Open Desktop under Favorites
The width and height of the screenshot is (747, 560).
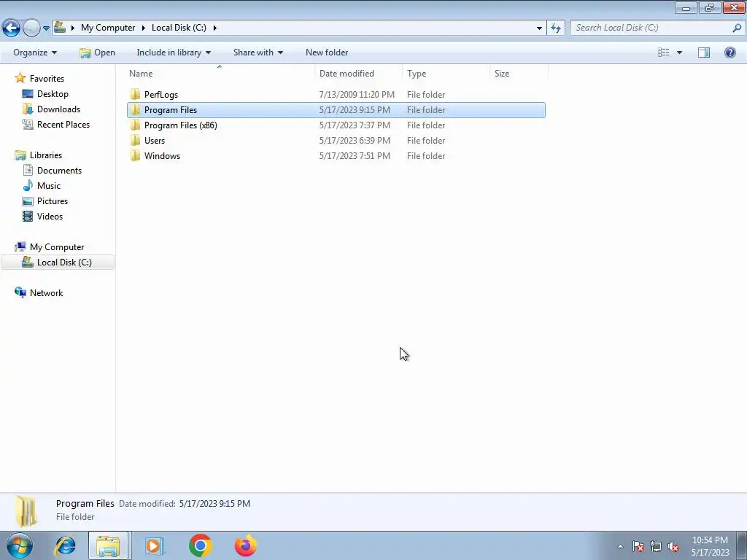point(53,94)
